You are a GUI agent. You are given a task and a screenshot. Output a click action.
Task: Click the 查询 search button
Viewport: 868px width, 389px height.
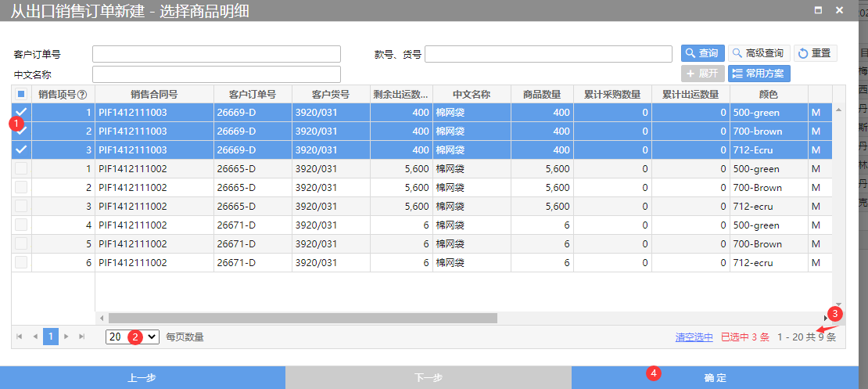coord(701,53)
